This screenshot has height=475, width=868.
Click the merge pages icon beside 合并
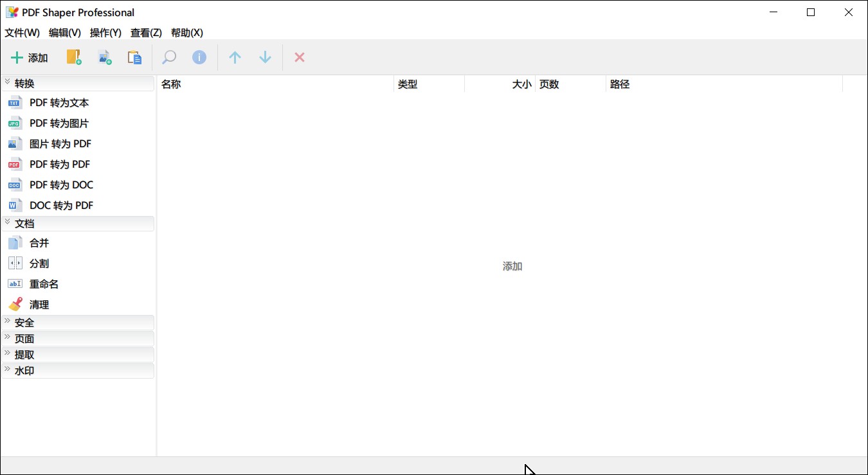point(15,243)
